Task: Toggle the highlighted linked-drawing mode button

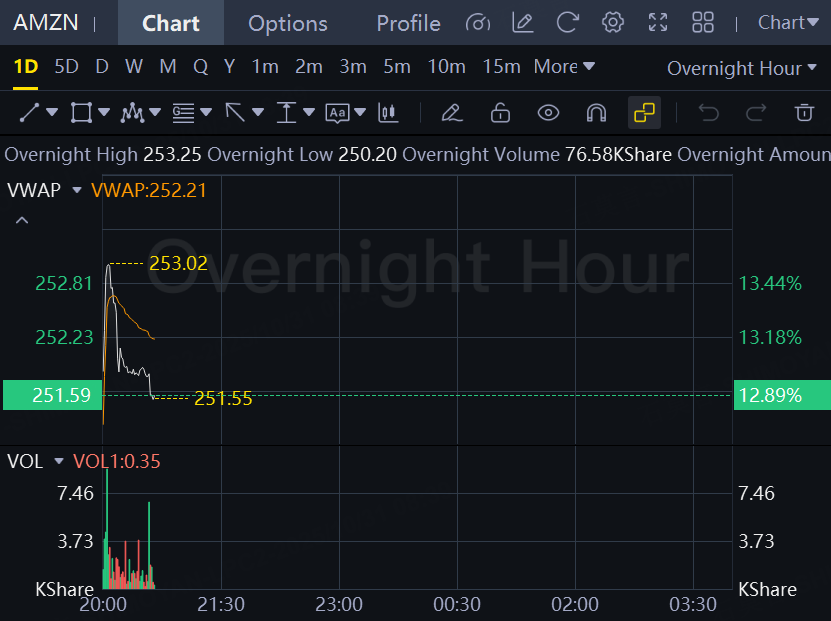Action: (x=644, y=113)
